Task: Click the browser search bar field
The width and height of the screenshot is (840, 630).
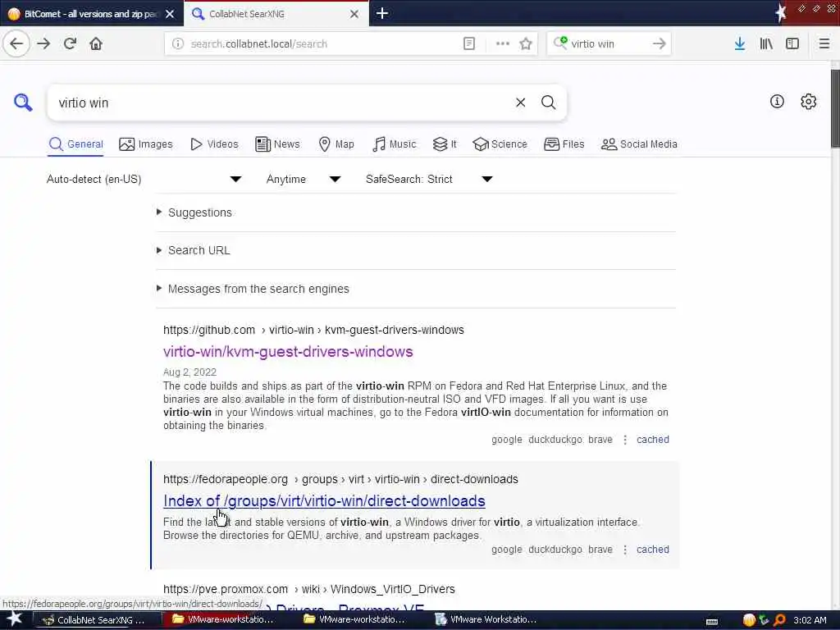Action: pyautogui.click(x=608, y=44)
